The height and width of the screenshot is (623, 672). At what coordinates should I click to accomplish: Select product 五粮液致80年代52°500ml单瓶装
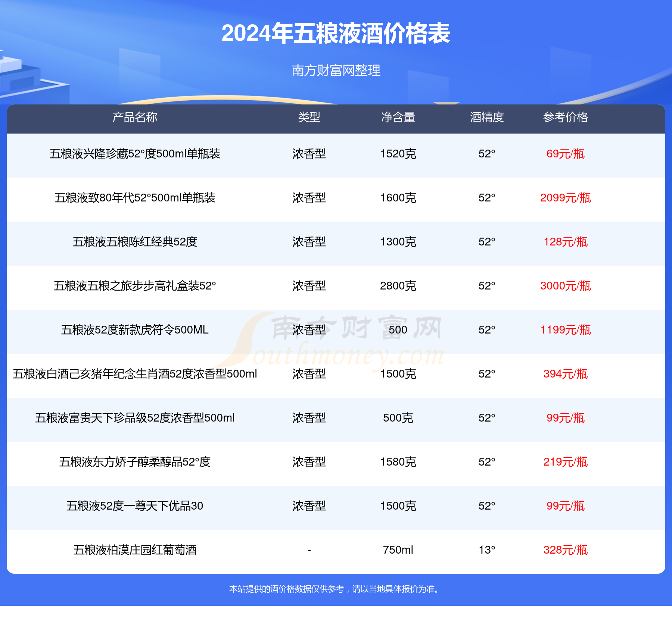coord(135,198)
